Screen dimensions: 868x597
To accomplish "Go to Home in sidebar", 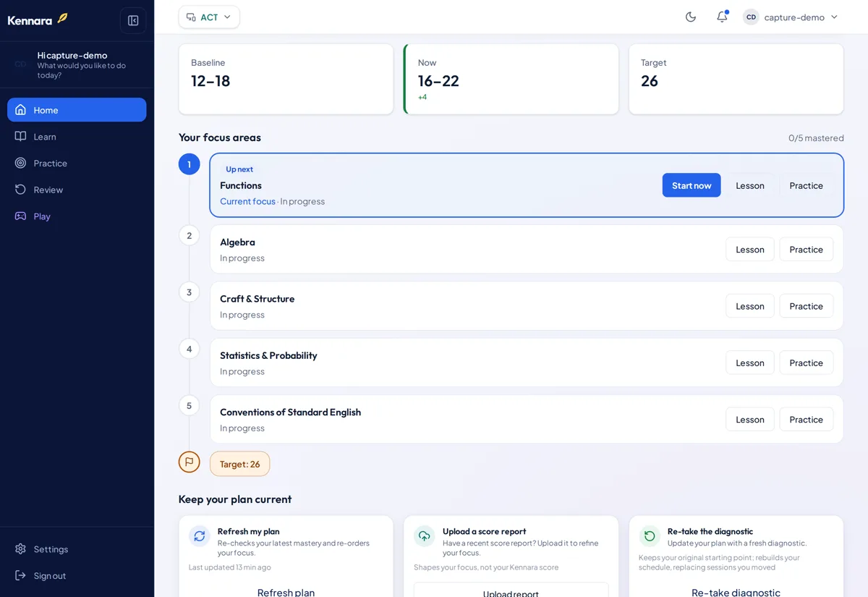I will [77, 110].
